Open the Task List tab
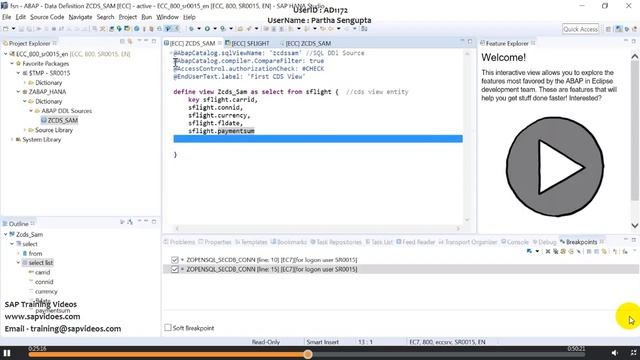 pyautogui.click(x=379, y=242)
